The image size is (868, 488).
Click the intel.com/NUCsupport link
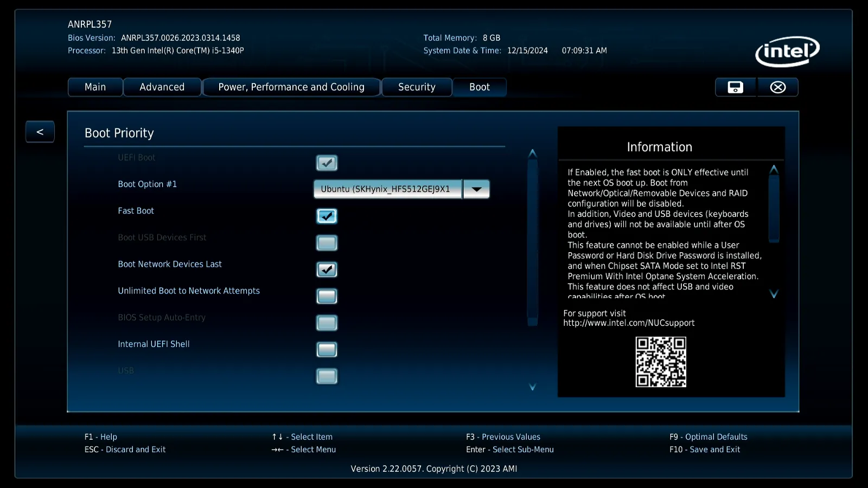pos(628,323)
